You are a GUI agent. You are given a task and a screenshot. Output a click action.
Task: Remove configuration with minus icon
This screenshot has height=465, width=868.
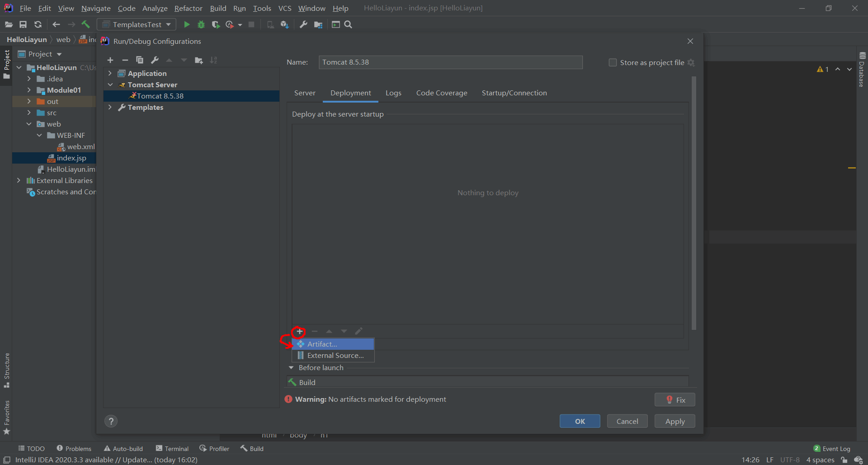click(125, 60)
